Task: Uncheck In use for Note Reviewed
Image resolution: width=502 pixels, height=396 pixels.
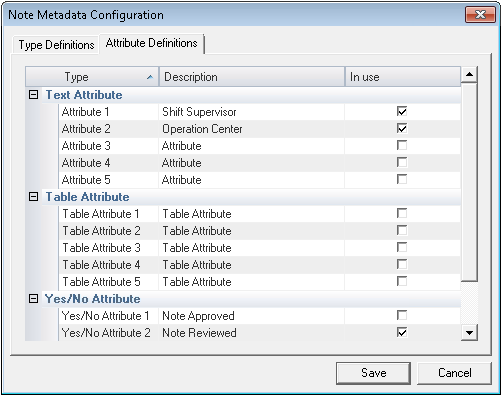Action: pyautogui.click(x=402, y=332)
